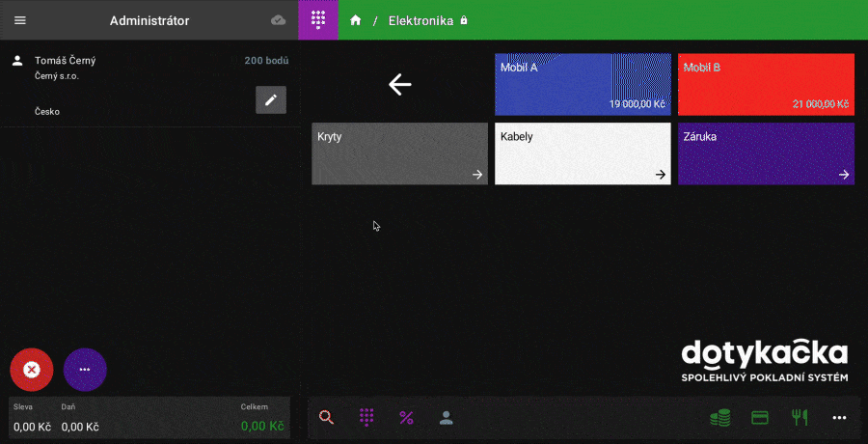The width and height of the screenshot is (868, 444).
Task: Open bottom-right three dots menu
Action: [x=839, y=418]
